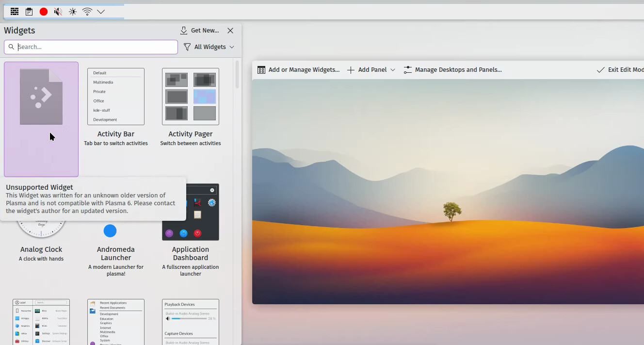Image resolution: width=644 pixels, height=345 pixels.
Task: Select the unsupported widget file icon
Action: (41, 97)
